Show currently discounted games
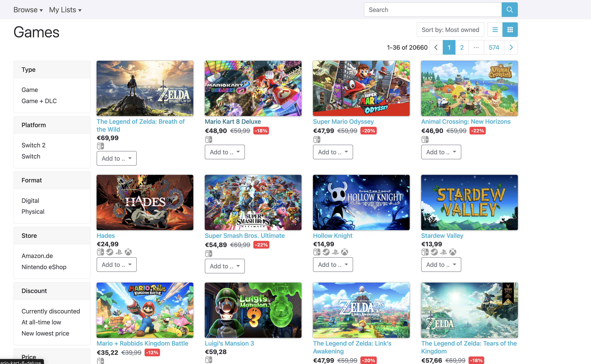Image resolution: width=591 pixels, height=364 pixels. point(51,311)
